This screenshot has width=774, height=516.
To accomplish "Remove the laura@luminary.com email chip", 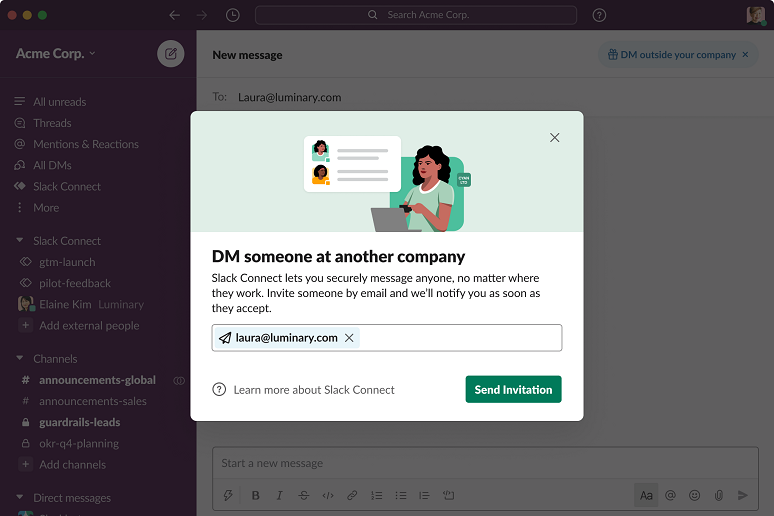I will click(349, 338).
